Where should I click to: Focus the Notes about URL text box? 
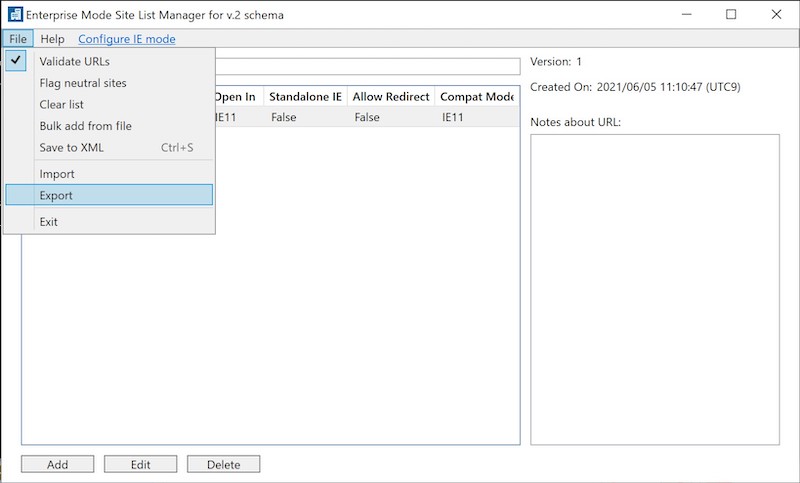coord(655,289)
